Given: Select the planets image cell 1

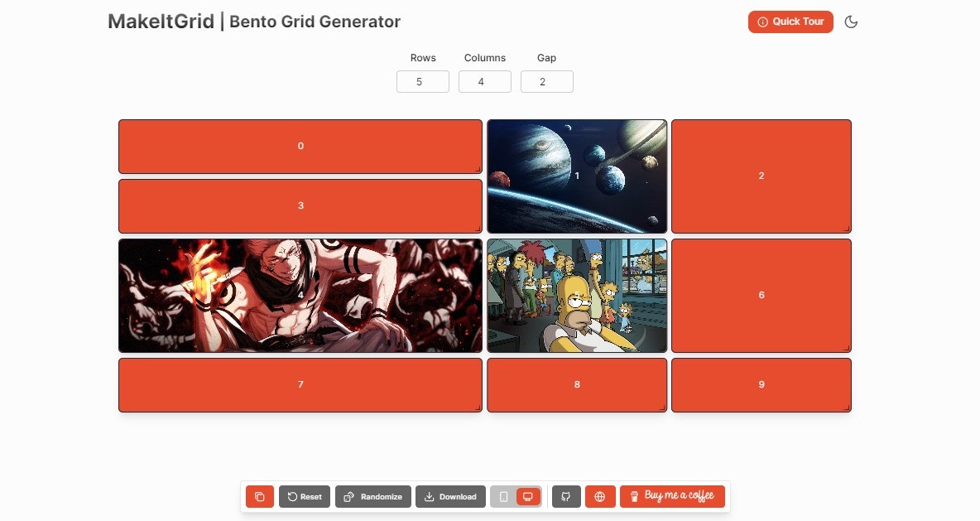Looking at the screenshot, I should tap(577, 176).
